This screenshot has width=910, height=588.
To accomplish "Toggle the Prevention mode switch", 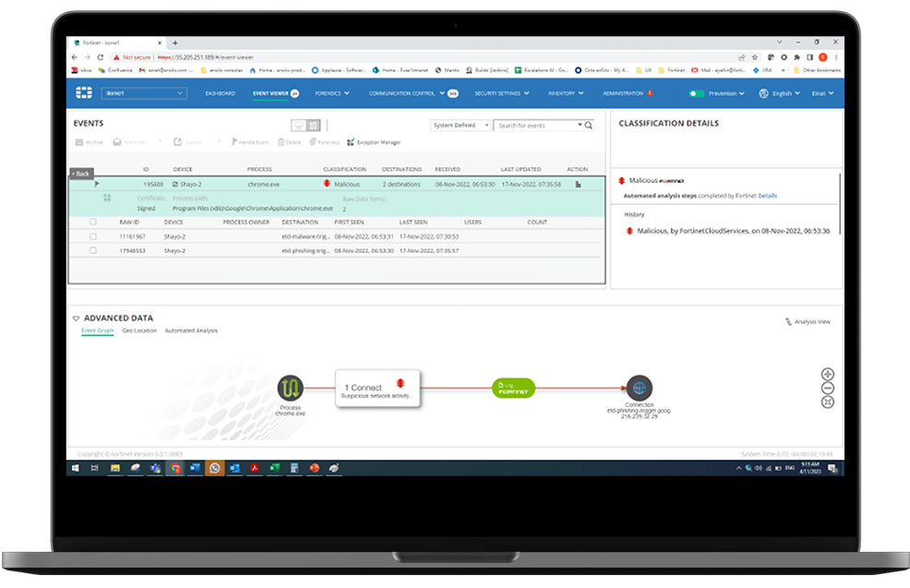I will [x=697, y=93].
